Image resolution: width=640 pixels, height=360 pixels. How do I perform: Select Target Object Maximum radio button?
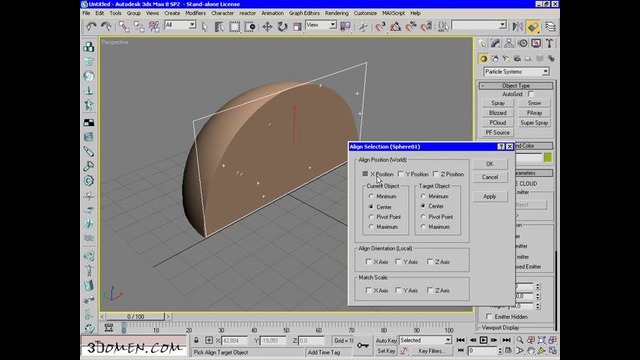click(x=423, y=227)
